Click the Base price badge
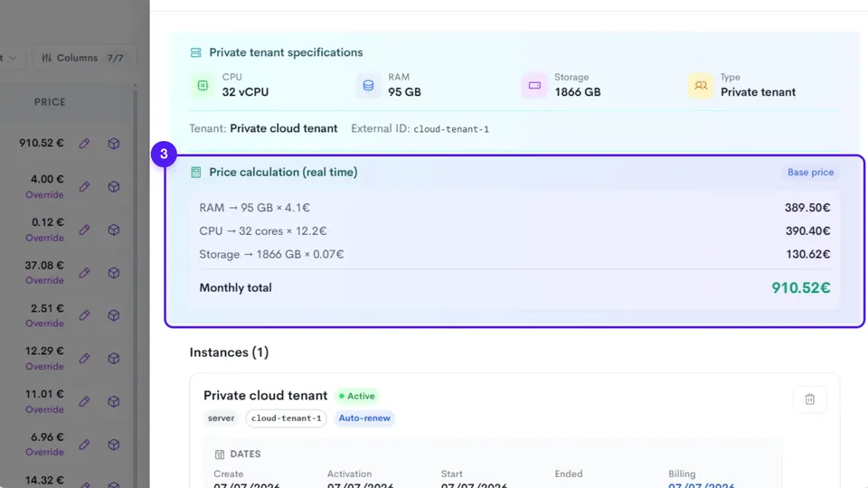868x488 pixels. (810, 172)
